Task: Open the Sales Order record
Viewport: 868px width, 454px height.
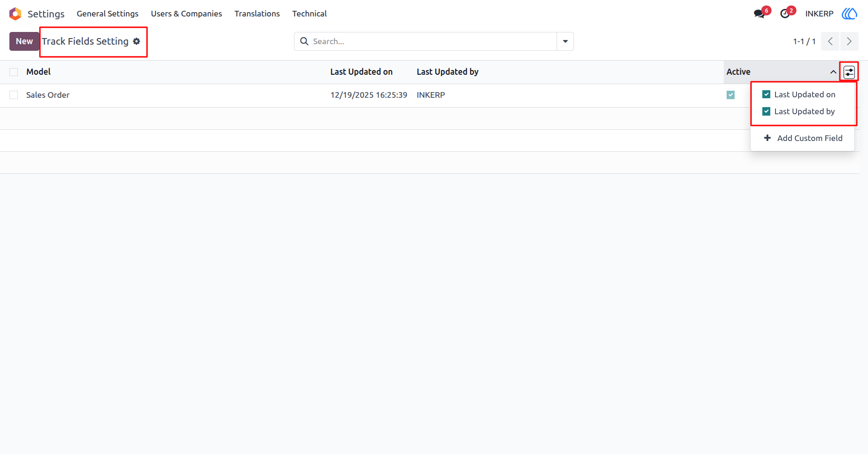Action: coord(48,95)
